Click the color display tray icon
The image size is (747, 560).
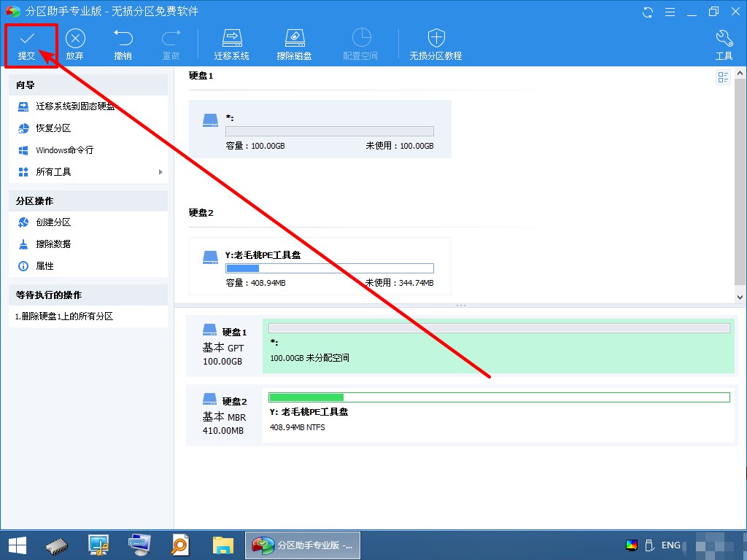point(632,545)
